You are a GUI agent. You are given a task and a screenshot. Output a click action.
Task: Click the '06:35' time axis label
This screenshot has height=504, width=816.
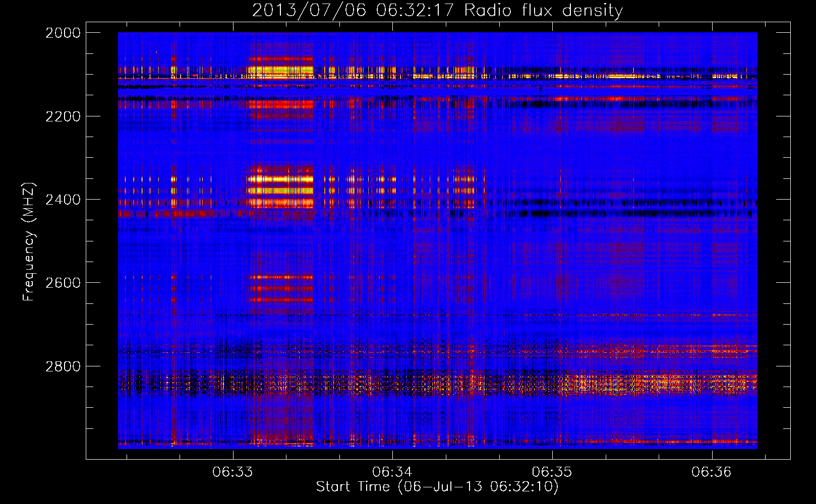point(552,472)
